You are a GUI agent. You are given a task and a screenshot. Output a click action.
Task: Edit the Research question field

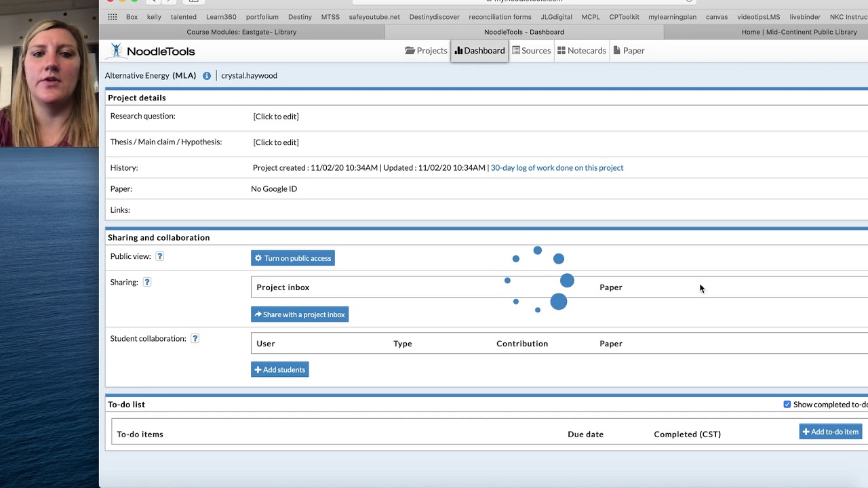pyautogui.click(x=276, y=117)
